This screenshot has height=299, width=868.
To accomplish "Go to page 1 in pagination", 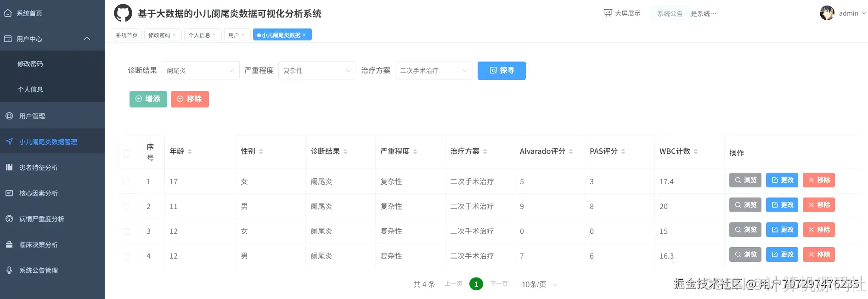I will click(x=476, y=284).
